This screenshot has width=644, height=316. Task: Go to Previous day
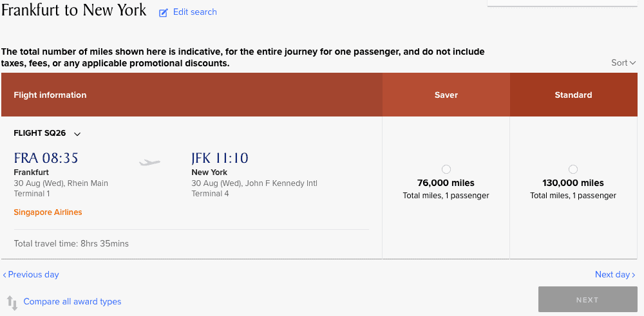31,275
